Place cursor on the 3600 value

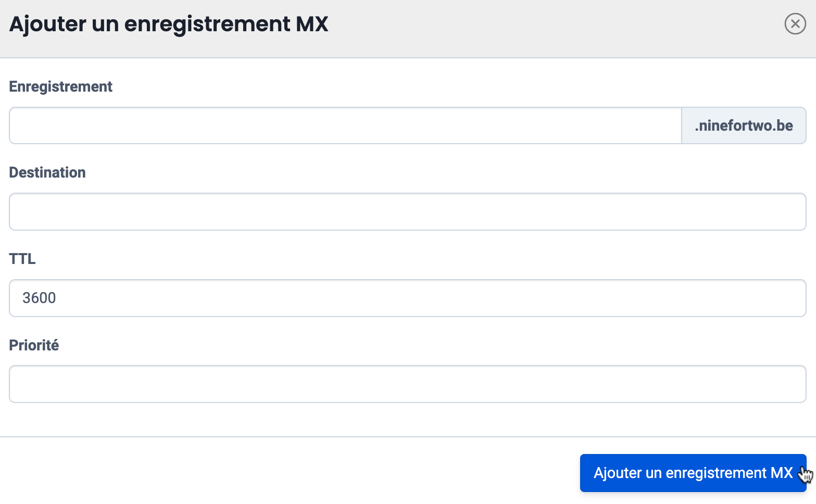[x=39, y=298]
